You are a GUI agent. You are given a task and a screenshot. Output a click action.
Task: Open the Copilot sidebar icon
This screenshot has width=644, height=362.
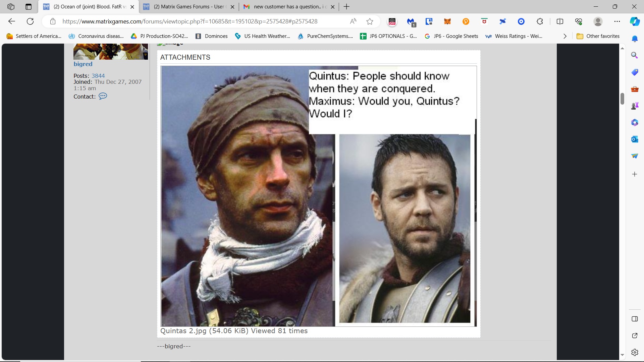[x=635, y=21]
